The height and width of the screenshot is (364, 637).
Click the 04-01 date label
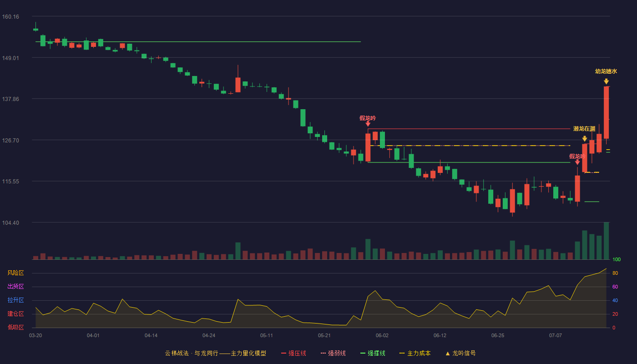[x=93, y=335]
